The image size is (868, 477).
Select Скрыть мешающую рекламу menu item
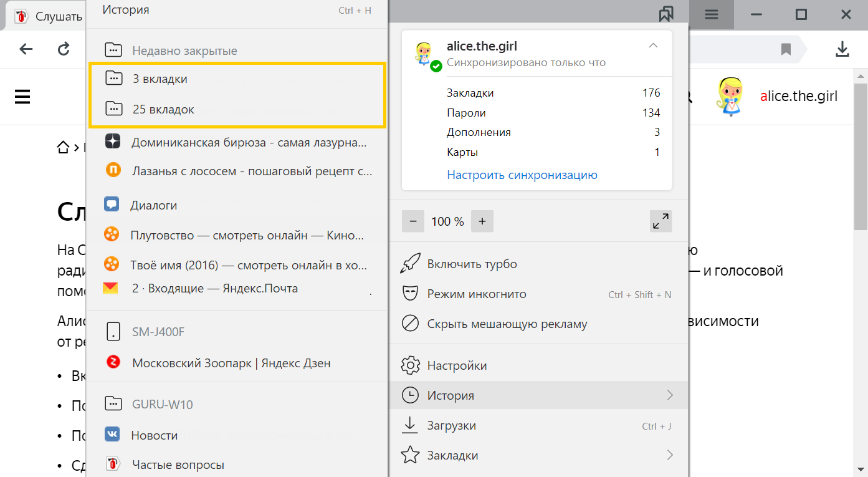click(x=538, y=324)
